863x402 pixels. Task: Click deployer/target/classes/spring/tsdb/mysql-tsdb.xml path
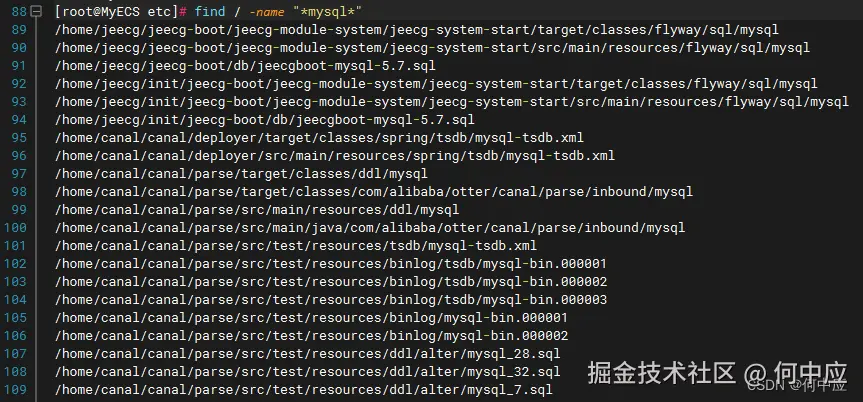(x=319, y=138)
